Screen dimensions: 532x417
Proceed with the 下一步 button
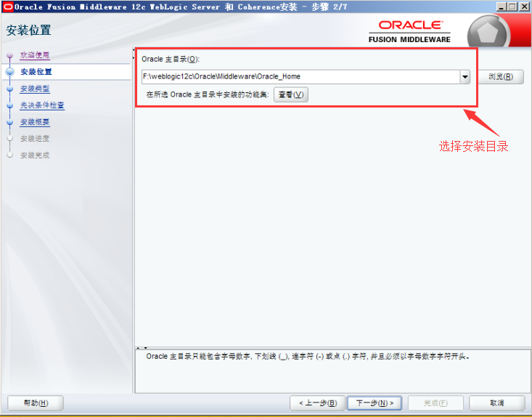point(375,402)
